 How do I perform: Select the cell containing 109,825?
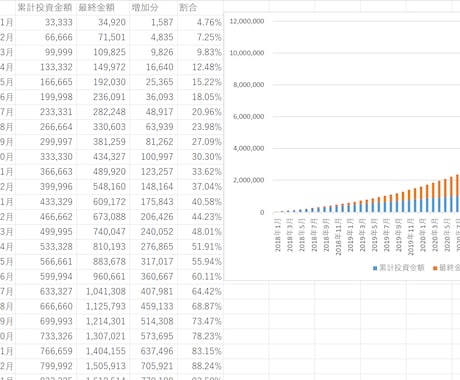[x=103, y=52]
